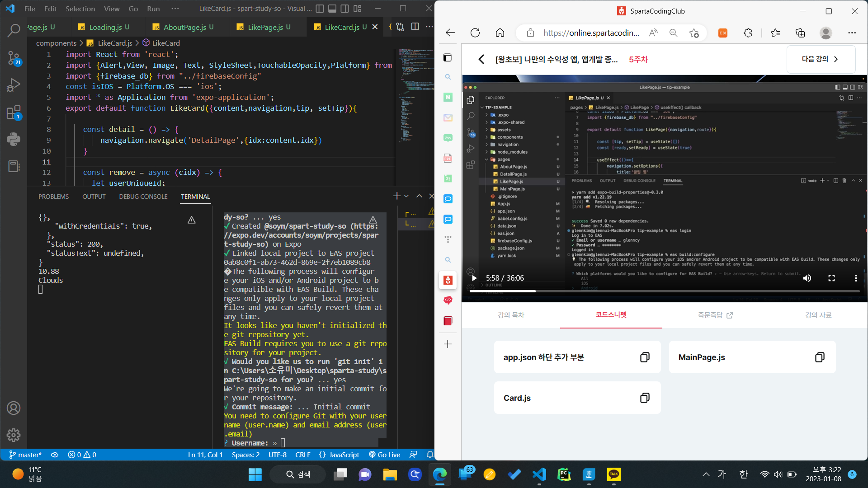Click Ln 11, Col 1 indicator
Viewport: 868px width, 488px height.
point(205,455)
